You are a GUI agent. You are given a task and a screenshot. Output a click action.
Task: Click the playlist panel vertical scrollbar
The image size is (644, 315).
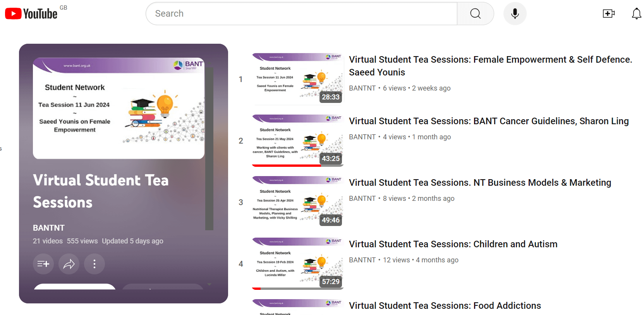(x=209, y=149)
